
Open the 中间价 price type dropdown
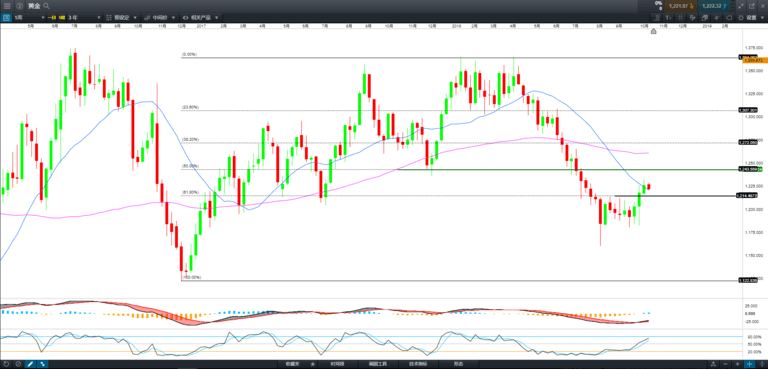[160, 18]
